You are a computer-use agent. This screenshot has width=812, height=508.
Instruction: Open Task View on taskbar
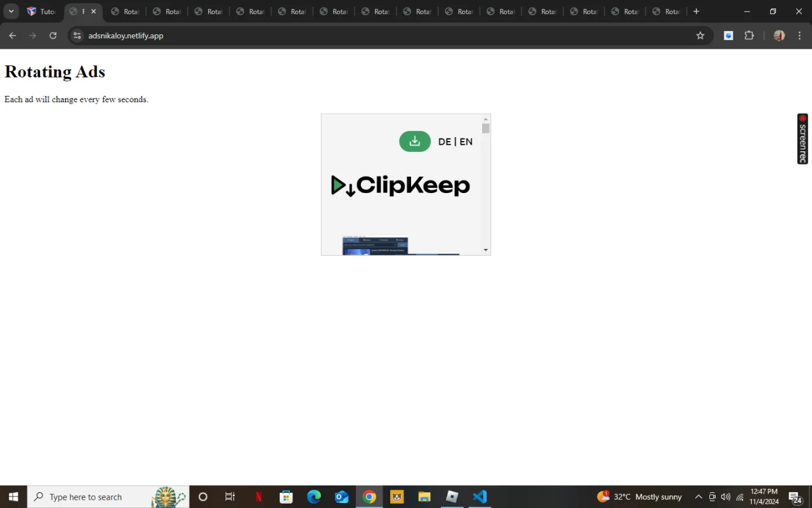(230, 497)
